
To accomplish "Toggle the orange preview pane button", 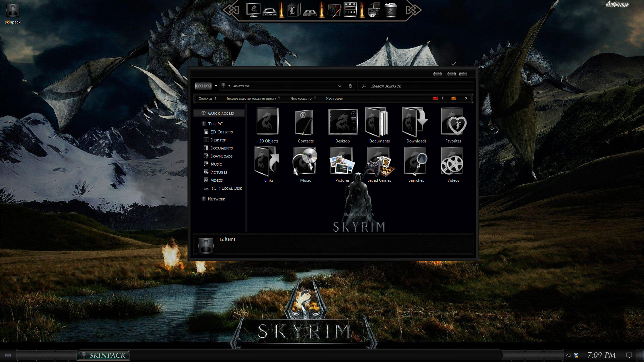I will 454,99.
